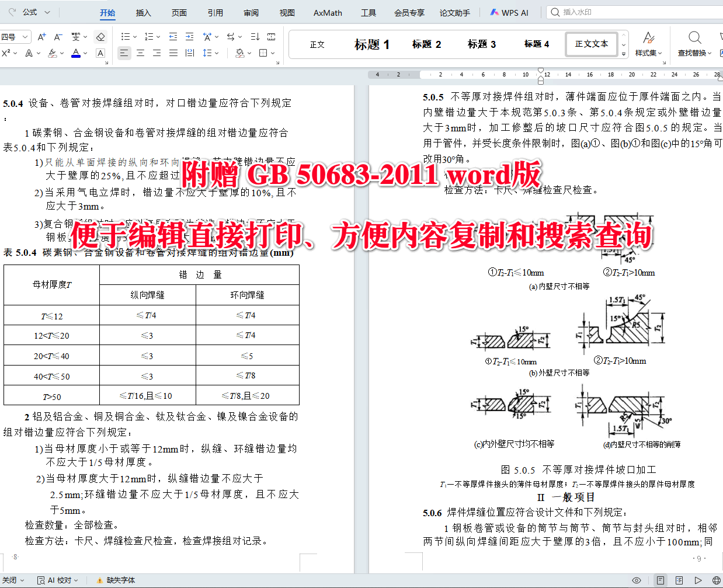Click the line spacing icon
This screenshot has height=588, width=723.
207,53
